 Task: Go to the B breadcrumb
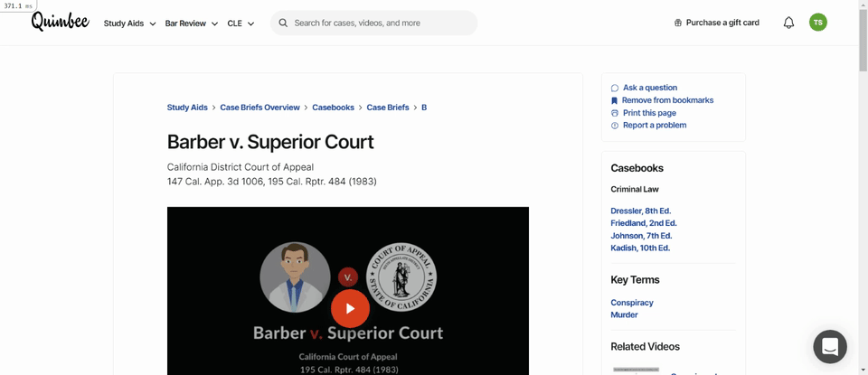[x=424, y=108]
